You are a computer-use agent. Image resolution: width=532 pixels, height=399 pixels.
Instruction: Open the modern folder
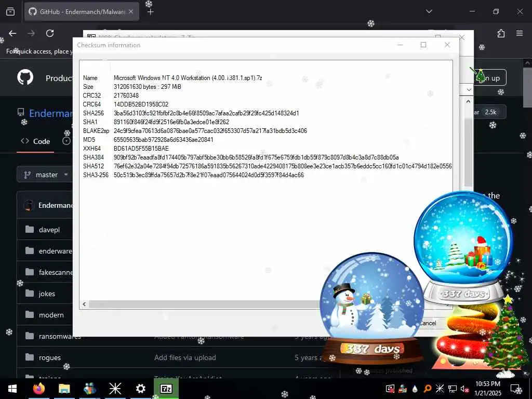point(51,315)
